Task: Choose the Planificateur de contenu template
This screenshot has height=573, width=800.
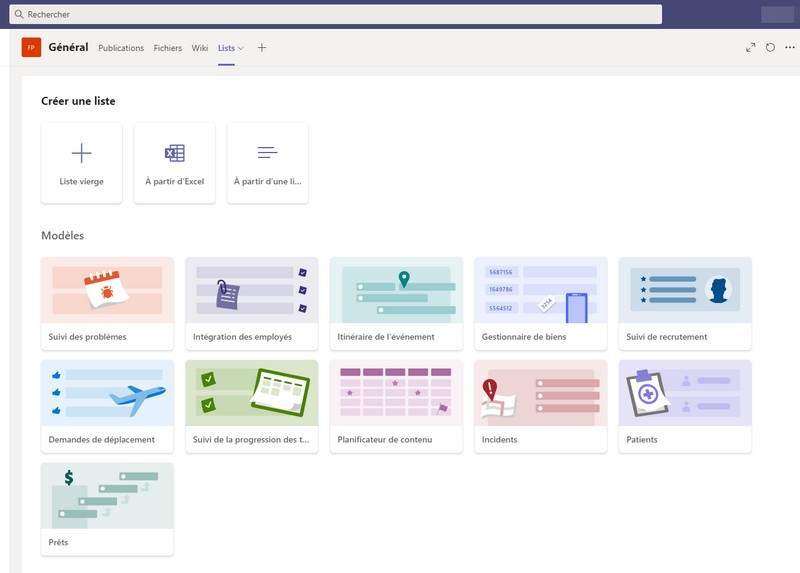Action: 396,406
